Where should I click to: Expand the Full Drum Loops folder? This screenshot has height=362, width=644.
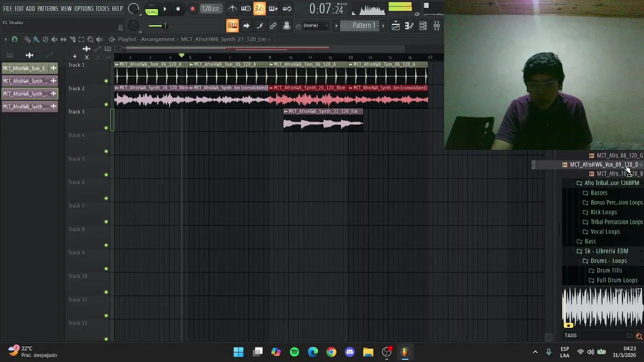click(x=617, y=281)
